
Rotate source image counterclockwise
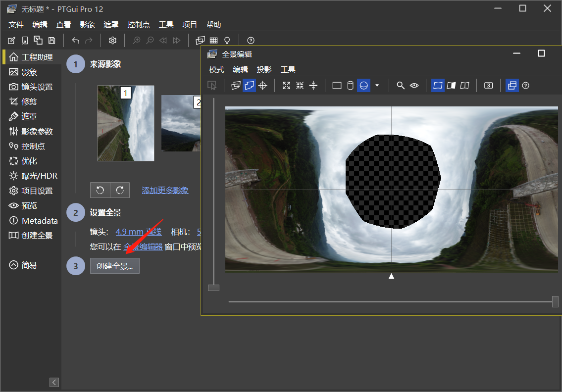(100, 190)
